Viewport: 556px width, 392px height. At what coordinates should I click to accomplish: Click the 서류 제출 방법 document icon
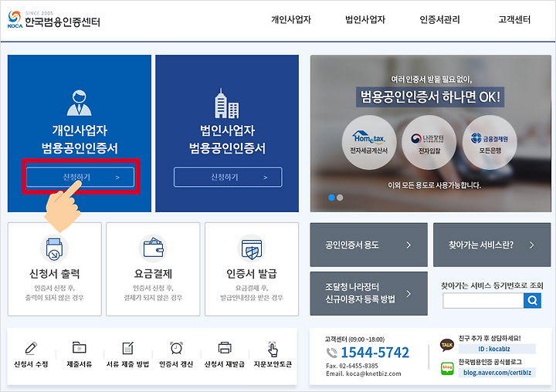[127, 348]
